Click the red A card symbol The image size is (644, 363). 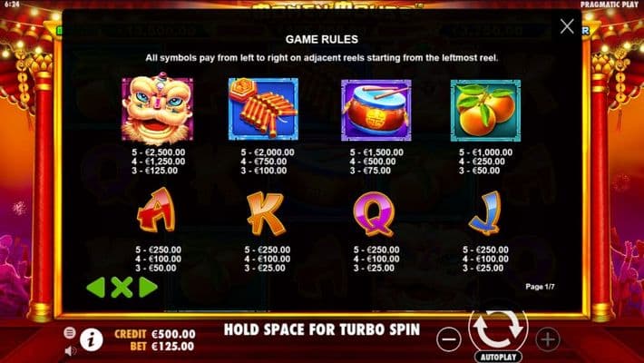tap(157, 210)
